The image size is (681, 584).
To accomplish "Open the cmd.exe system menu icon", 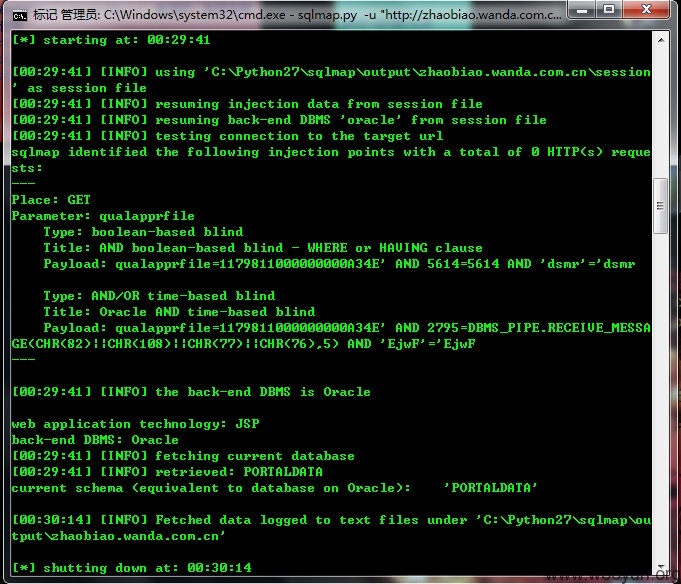I will [20, 16].
